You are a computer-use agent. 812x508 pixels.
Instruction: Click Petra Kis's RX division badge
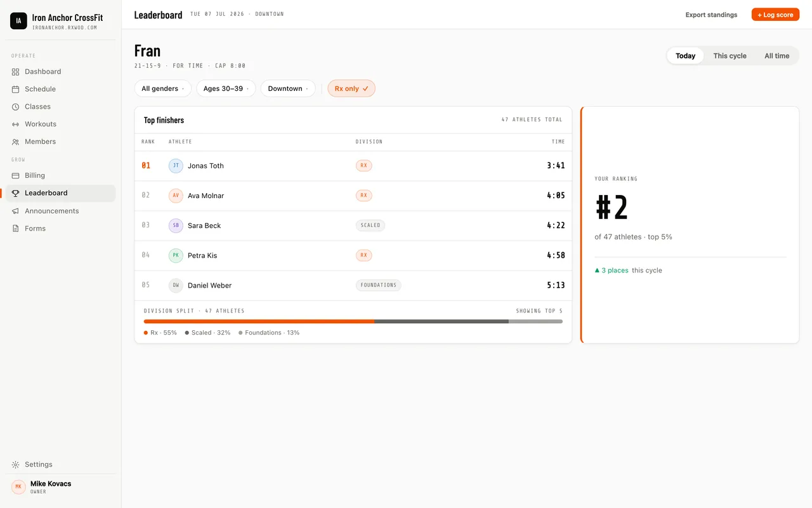pyautogui.click(x=363, y=255)
